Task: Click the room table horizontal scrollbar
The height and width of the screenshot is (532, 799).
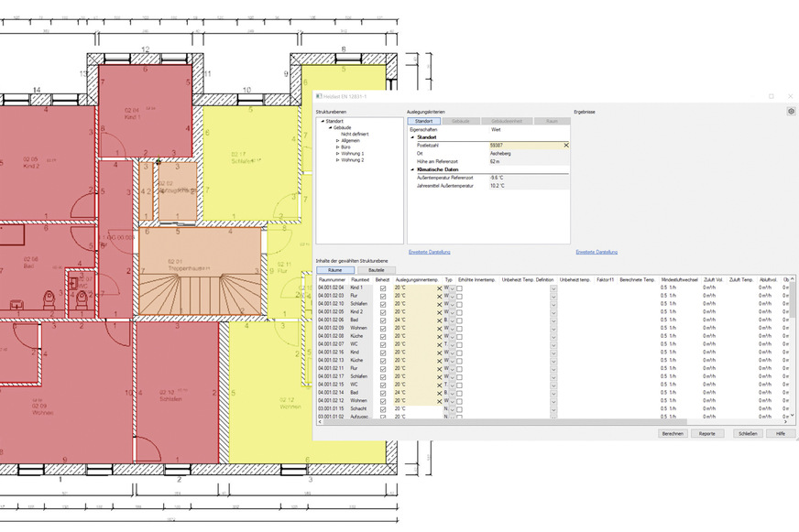Action: point(550,422)
